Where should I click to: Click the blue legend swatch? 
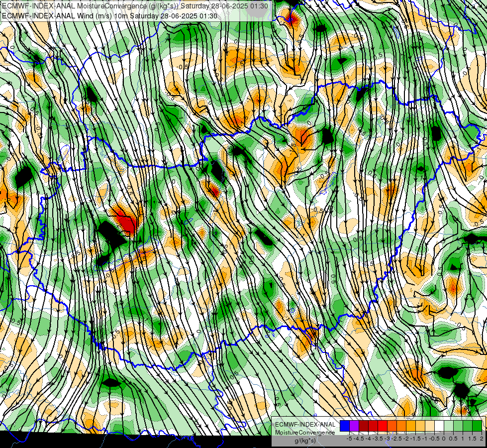[x=345, y=426]
